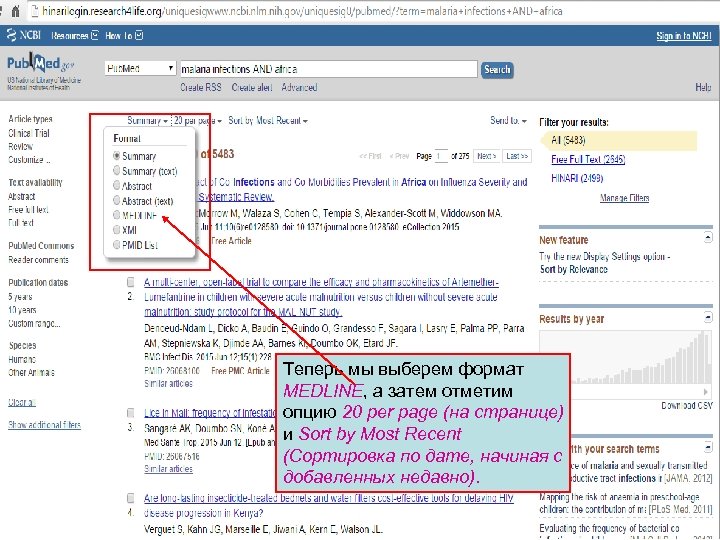Click Sign in to NCBI
This screenshot has height=540, width=720.
(x=684, y=36)
